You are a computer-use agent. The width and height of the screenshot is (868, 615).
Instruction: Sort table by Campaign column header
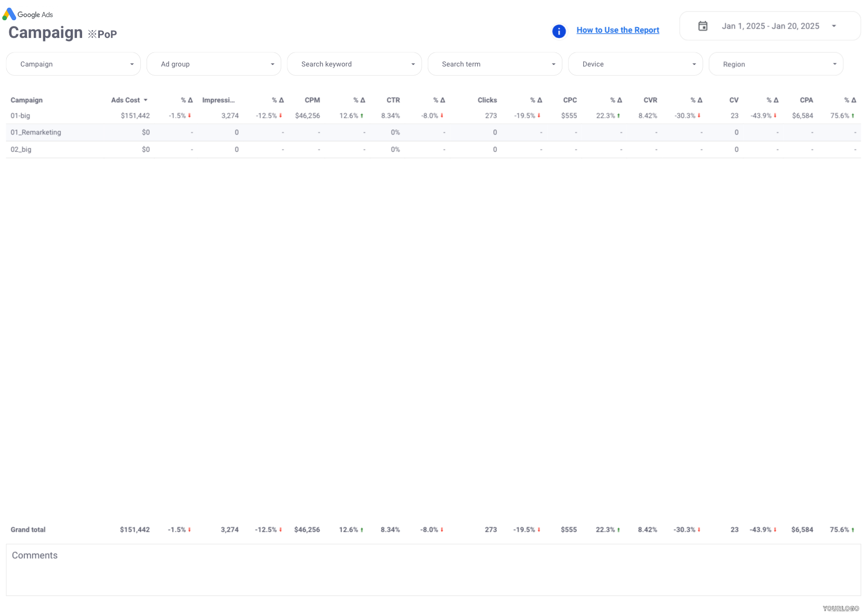[27, 100]
